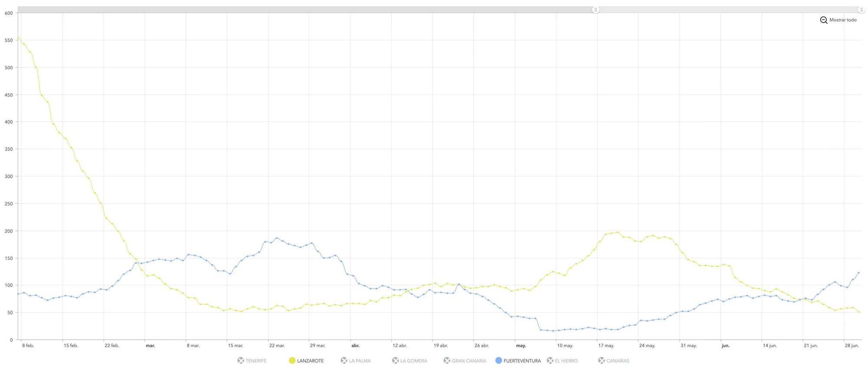The width and height of the screenshot is (868, 368).
Task: Click the GRAN CANARIA legend text
Action: (x=469, y=361)
